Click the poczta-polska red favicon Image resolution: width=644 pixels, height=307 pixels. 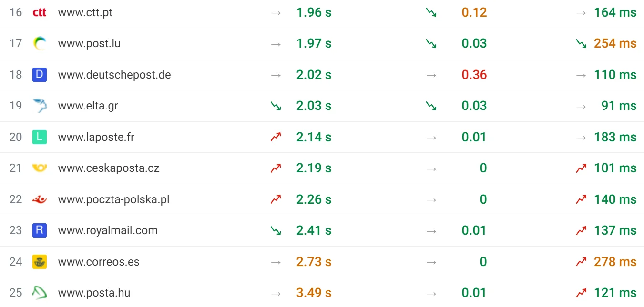(40, 199)
